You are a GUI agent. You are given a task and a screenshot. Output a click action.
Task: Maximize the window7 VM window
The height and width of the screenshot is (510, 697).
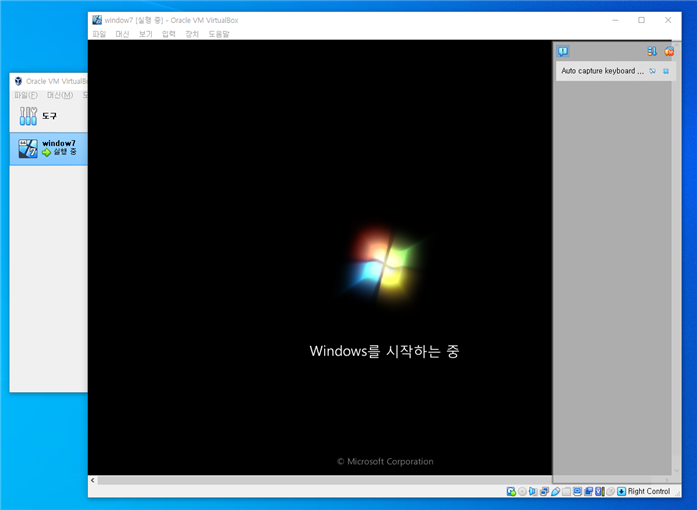[x=641, y=20]
